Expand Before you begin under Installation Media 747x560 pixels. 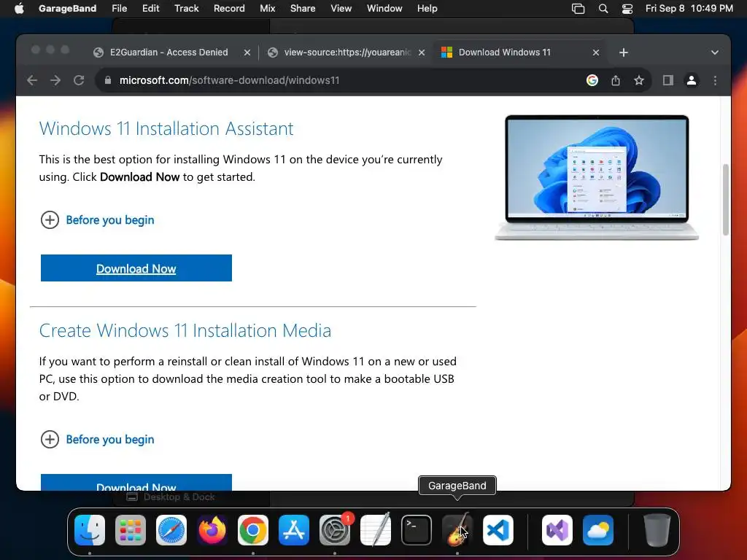point(97,439)
